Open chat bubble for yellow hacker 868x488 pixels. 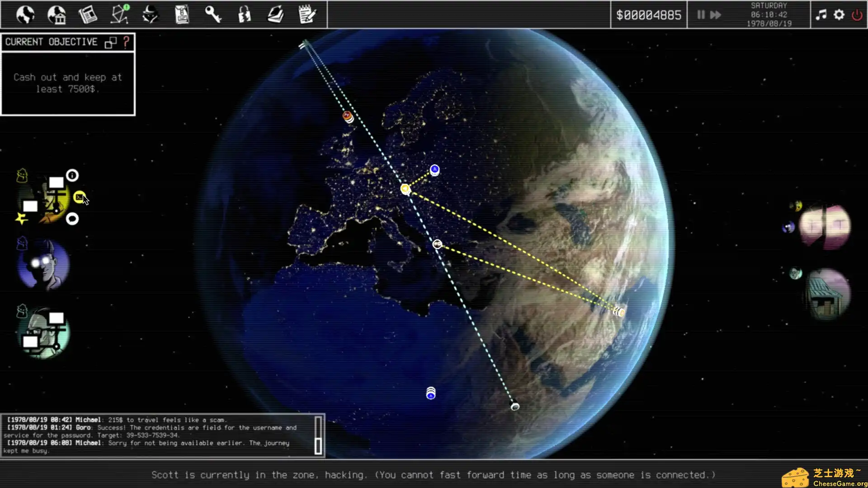click(72, 219)
